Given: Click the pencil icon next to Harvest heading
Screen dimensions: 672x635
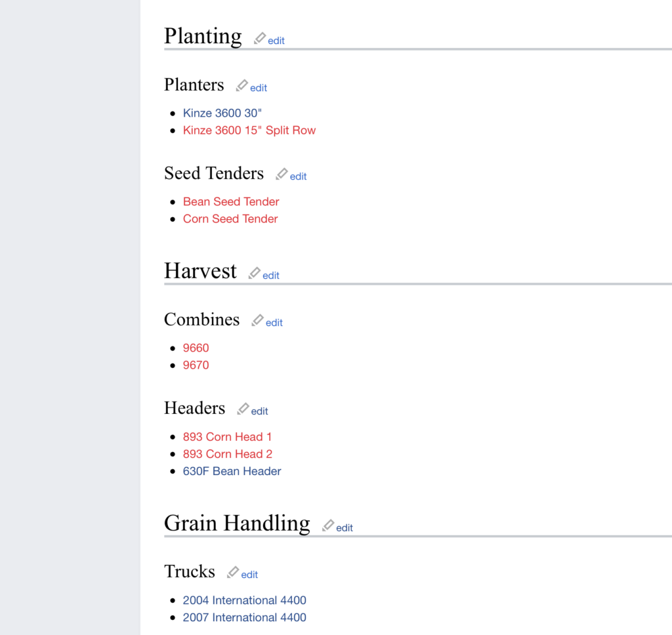Looking at the screenshot, I should click(x=255, y=273).
